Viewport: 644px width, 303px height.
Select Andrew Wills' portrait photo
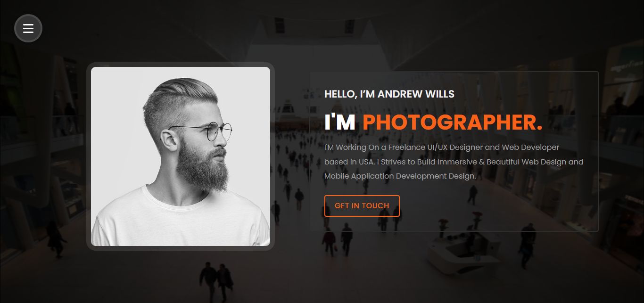[x=181, y=156]
